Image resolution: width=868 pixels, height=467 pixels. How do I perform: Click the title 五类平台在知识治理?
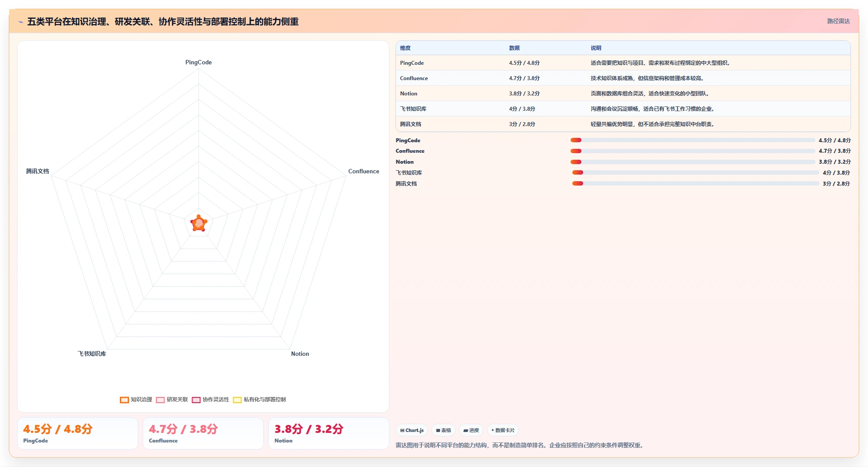[163, 22]
